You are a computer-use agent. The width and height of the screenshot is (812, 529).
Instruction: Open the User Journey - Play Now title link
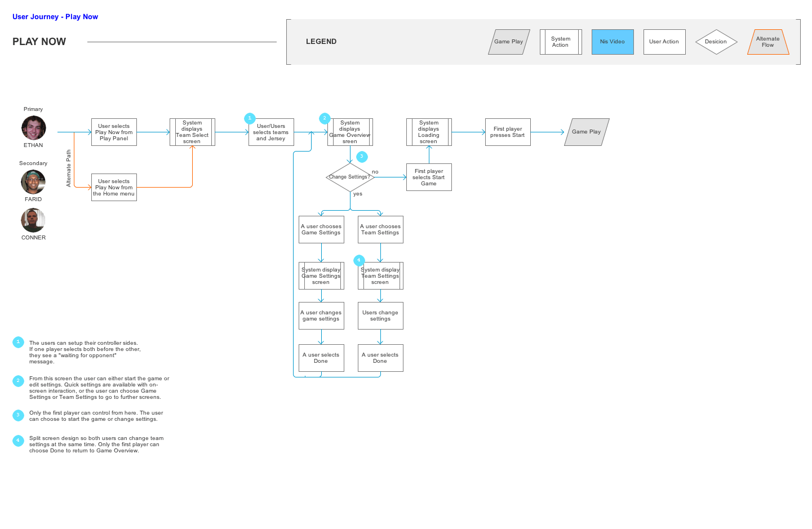(55, 16)
